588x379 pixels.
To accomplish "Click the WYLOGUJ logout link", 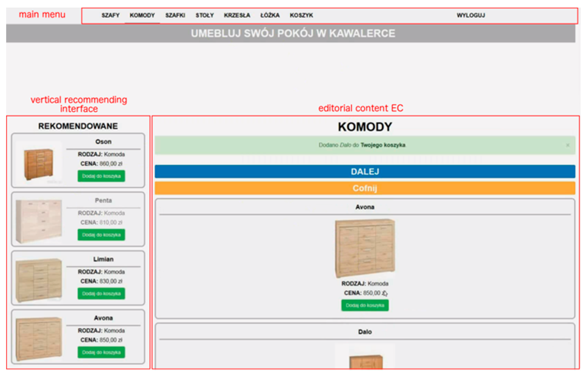I will (x=471, y=15).
